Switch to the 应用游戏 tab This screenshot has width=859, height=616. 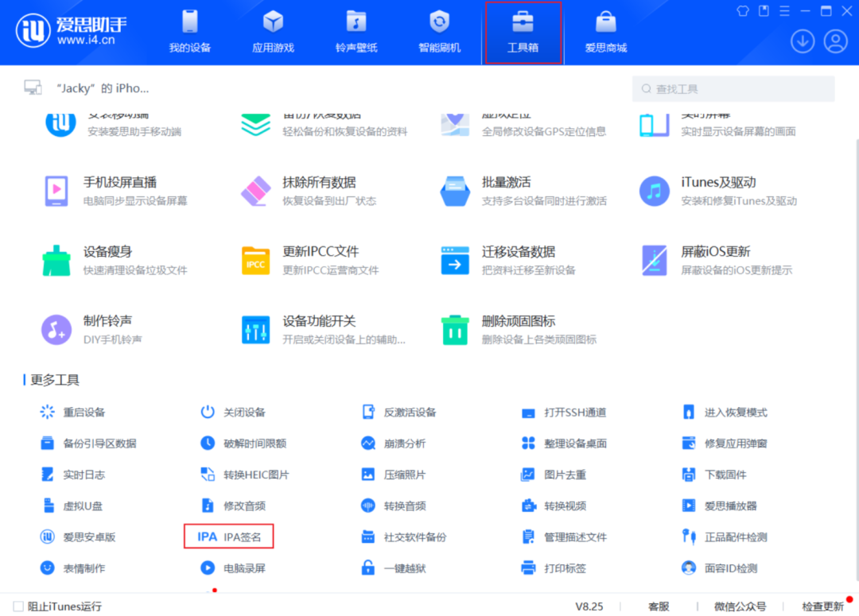pyautogui.click(x=273, y=32)
